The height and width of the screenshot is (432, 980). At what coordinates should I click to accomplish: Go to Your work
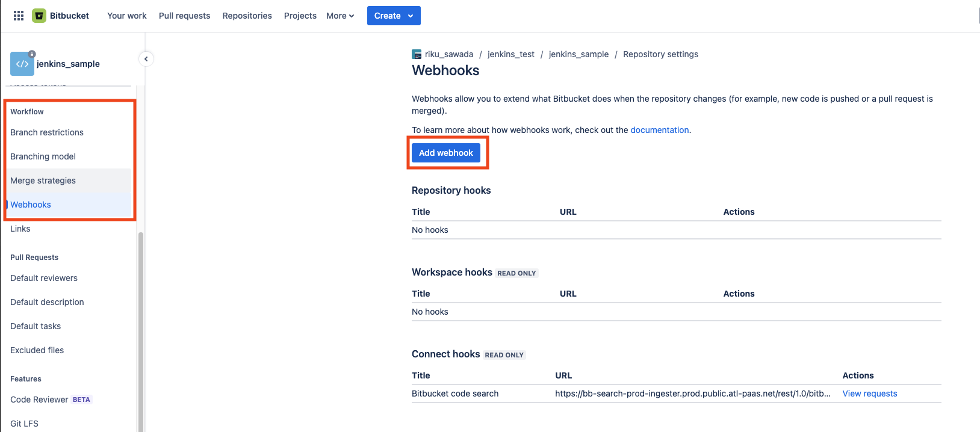[x=127, y=16]
